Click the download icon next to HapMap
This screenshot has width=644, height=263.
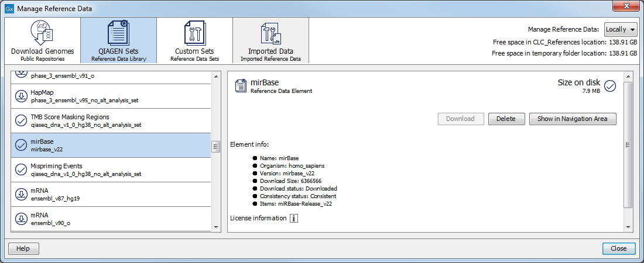(22, 96)
